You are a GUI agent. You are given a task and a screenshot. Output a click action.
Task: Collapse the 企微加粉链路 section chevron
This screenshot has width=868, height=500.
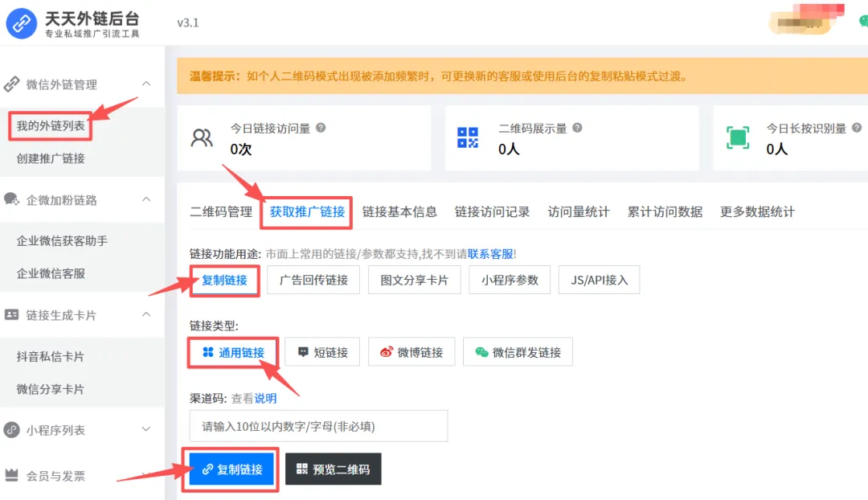pos(146,199)
